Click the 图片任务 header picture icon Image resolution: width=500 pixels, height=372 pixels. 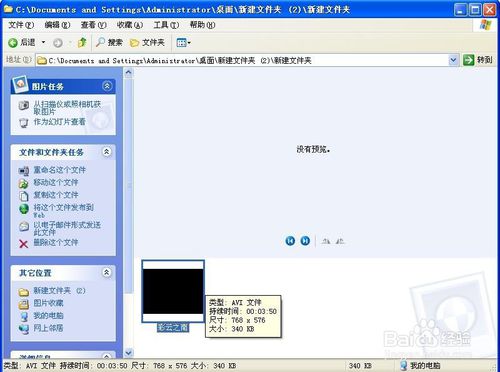(20, 83)
